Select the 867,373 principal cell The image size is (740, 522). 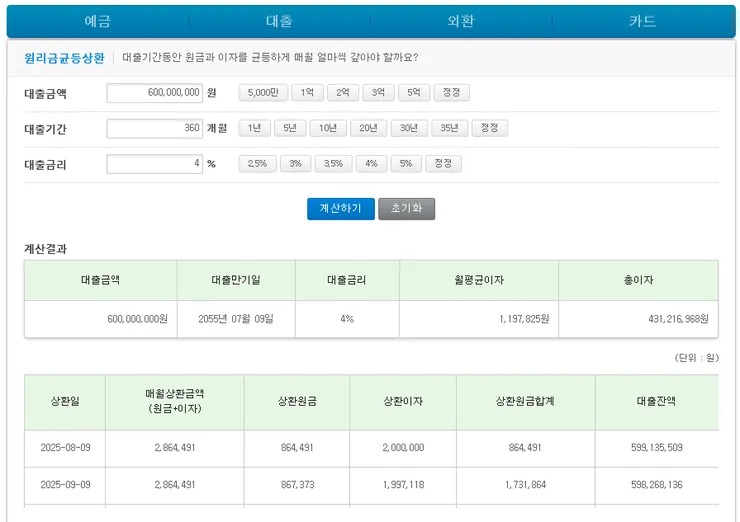(297, 485)
